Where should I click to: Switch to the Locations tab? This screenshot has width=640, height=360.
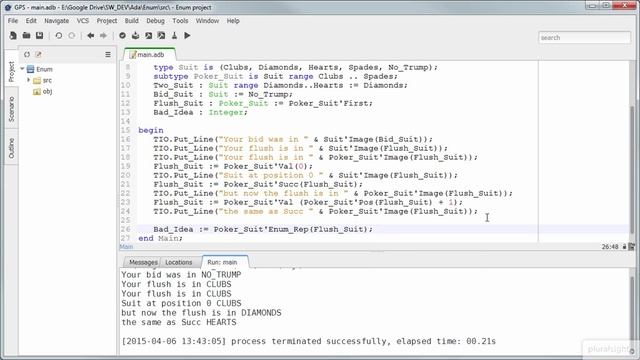179,262
